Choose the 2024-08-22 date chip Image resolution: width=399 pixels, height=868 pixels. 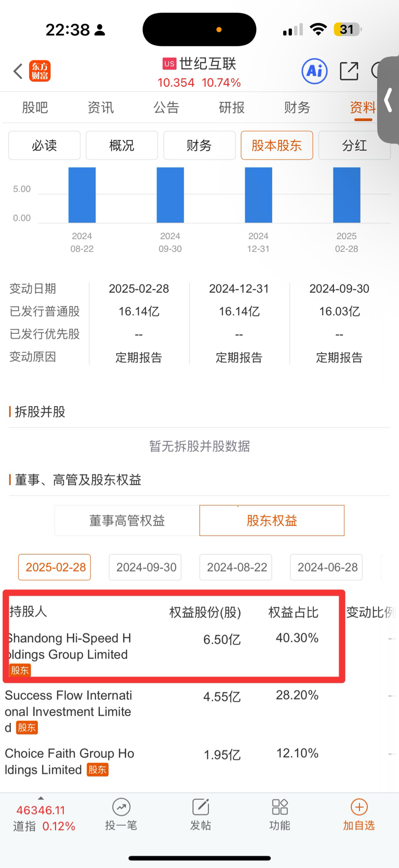pos(237,567)
